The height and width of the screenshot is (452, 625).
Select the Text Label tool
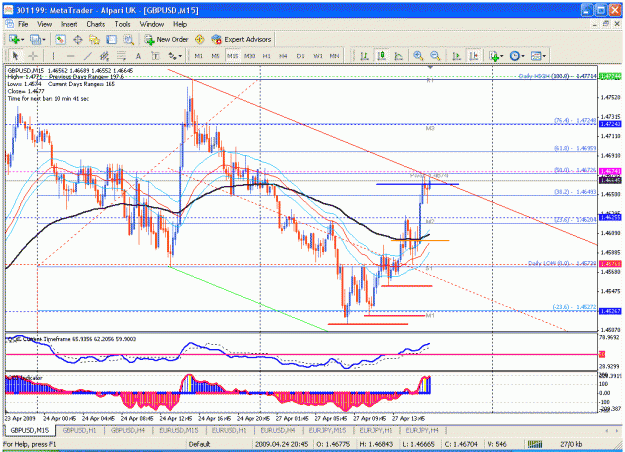(155, 56)
